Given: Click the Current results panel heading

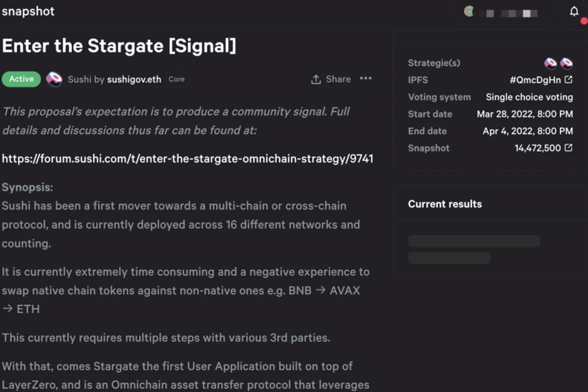Looking at the screenshot, I should (445, 204).
